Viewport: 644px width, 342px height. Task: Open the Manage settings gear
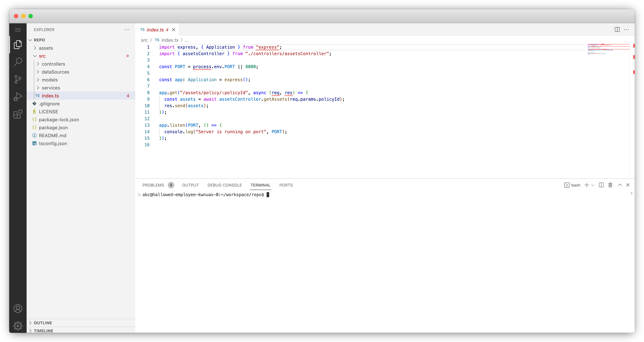tap(18, 326)
